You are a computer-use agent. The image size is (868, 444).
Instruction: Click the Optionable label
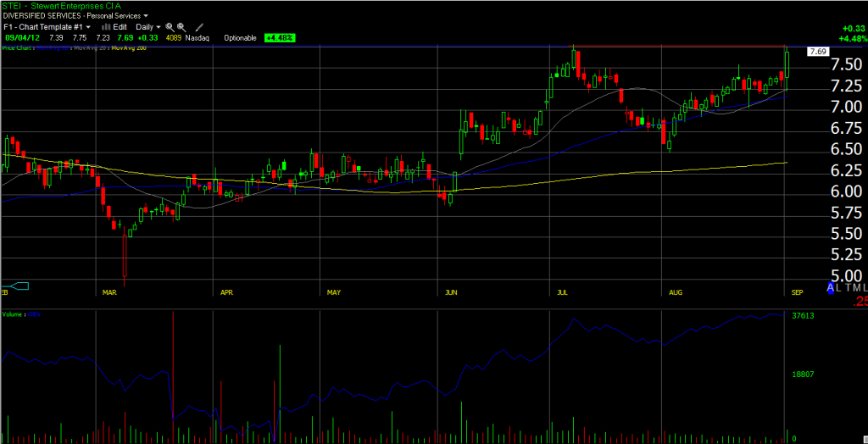[x=240, y=37]
